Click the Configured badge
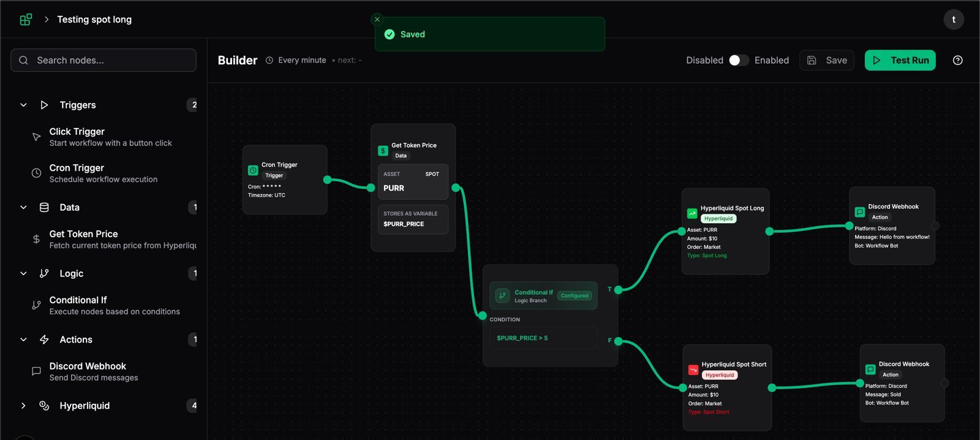 click(x=575, y=295)
